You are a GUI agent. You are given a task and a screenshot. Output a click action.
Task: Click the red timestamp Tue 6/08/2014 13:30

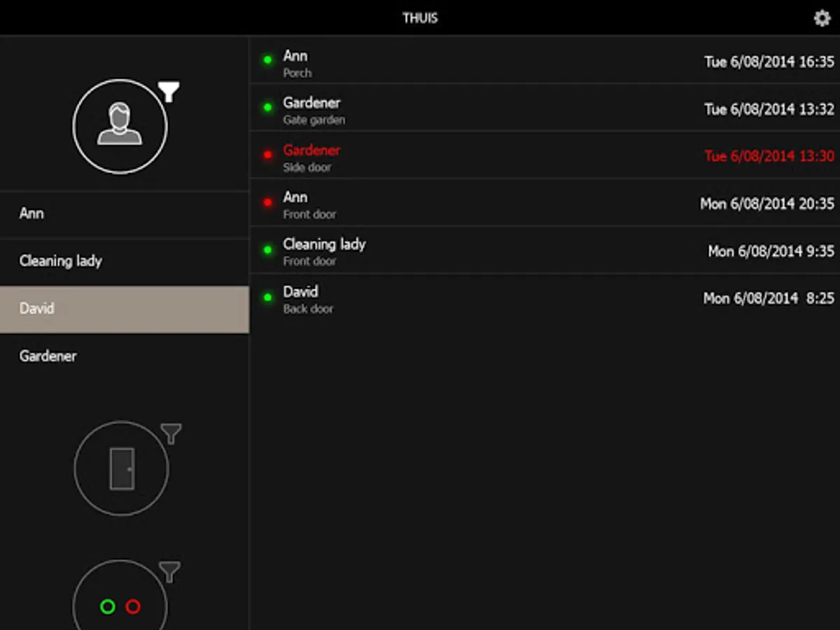(x=769, y=156)
